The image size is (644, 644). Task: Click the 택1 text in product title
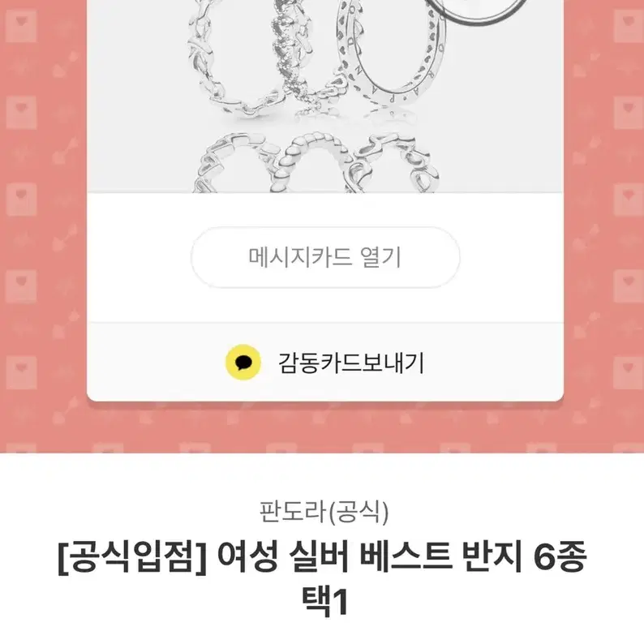(x=325, y=602)
